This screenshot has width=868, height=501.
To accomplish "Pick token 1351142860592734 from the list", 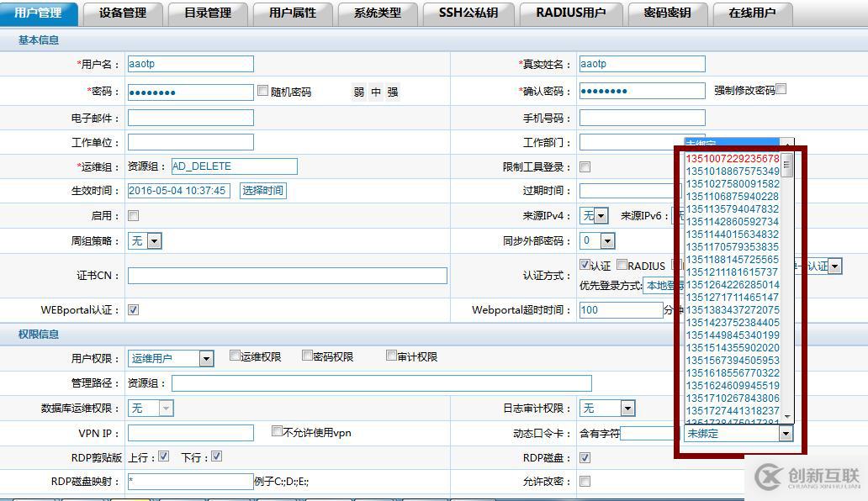I will tap(733, 222).
